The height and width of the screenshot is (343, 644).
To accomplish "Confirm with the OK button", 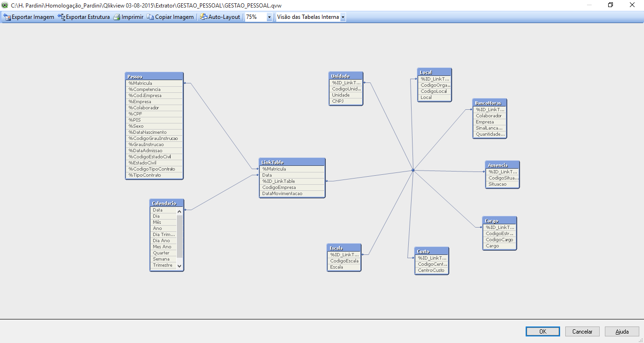I will 543,332.
